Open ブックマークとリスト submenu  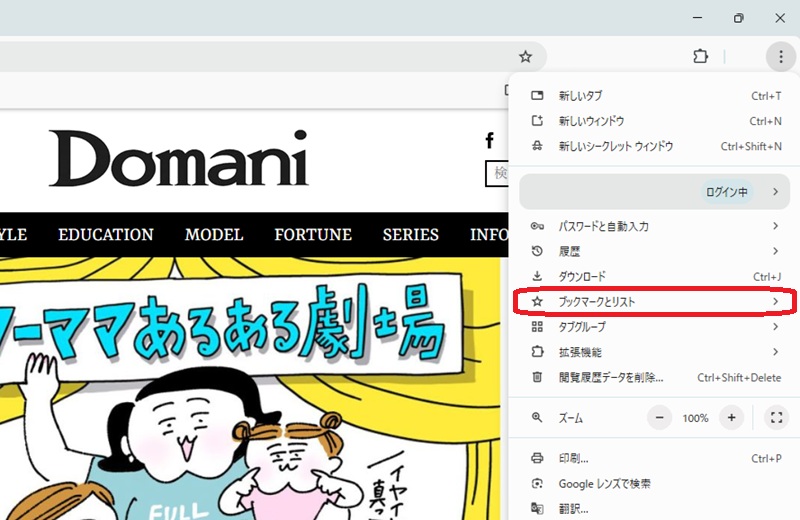tap(654, 302)
